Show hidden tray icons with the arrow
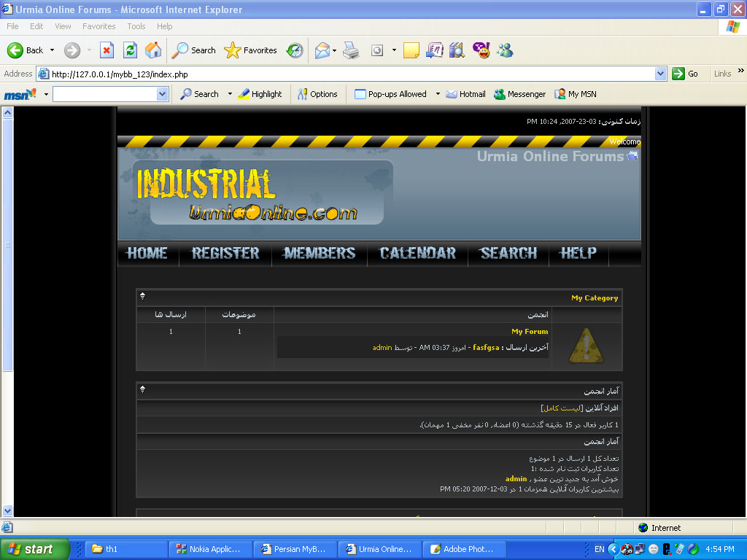Image resolution: width=747 pixels, height=560 pixels. click(x=614, y=549)
